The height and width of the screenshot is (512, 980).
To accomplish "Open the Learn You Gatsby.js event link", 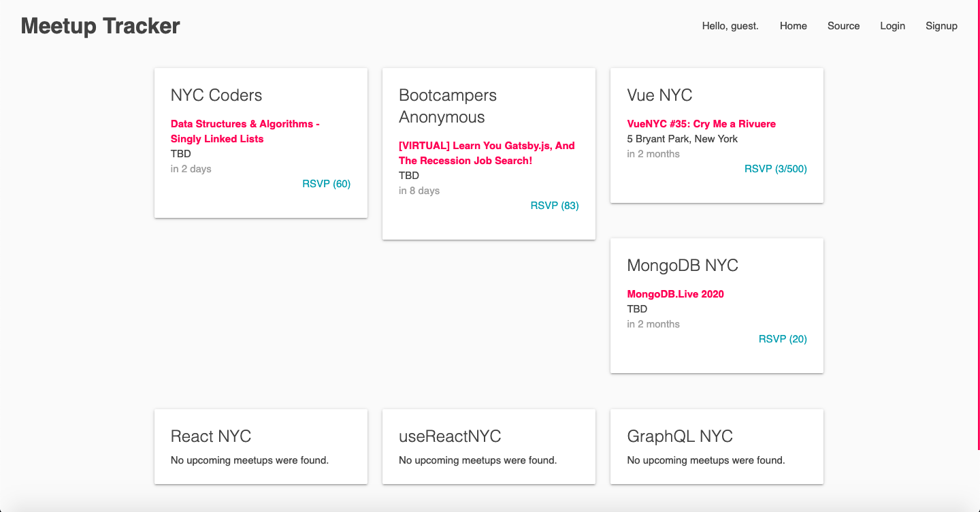I will (487, 153).
